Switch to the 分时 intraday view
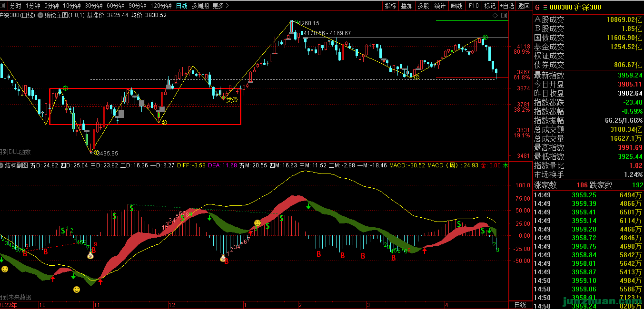Viewport: 644px width, 309px height. pyautogui.click(x=16, y=6)
